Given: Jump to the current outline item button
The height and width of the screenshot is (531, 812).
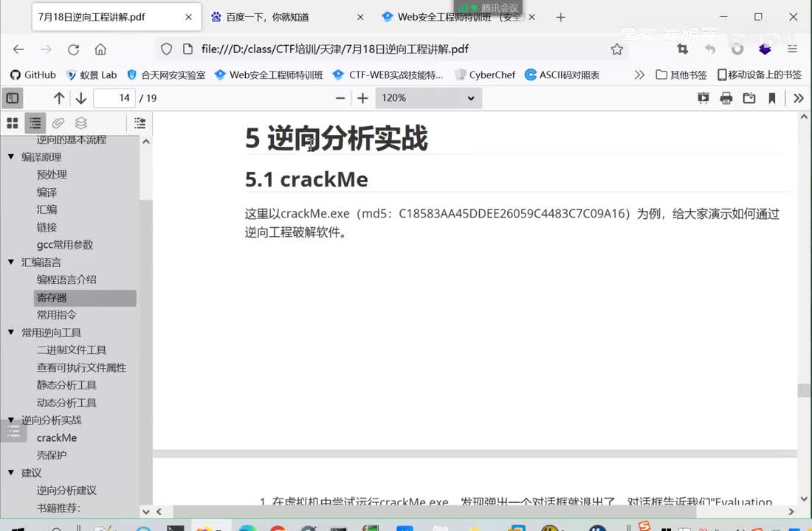Looking at the screenshot, I should (x=140, y=122).
